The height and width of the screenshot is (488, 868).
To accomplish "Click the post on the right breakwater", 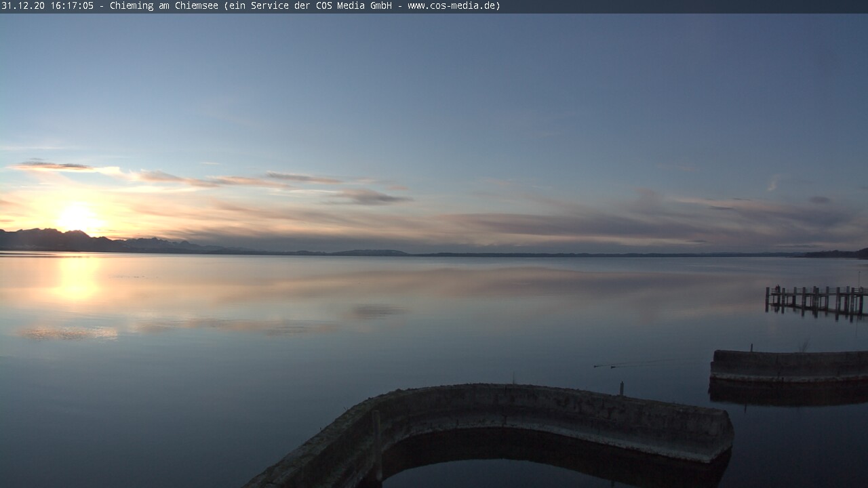I will pos(751,348).
